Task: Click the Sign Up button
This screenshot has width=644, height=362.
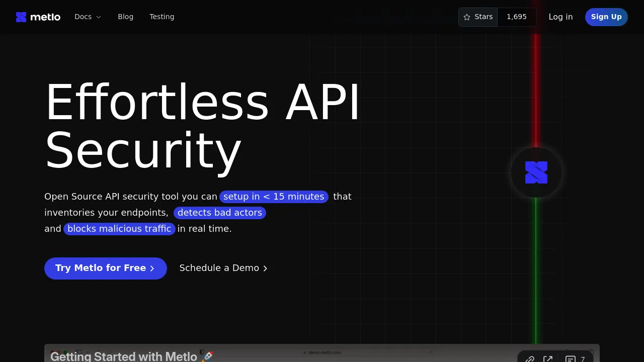Action: (606, 17)
